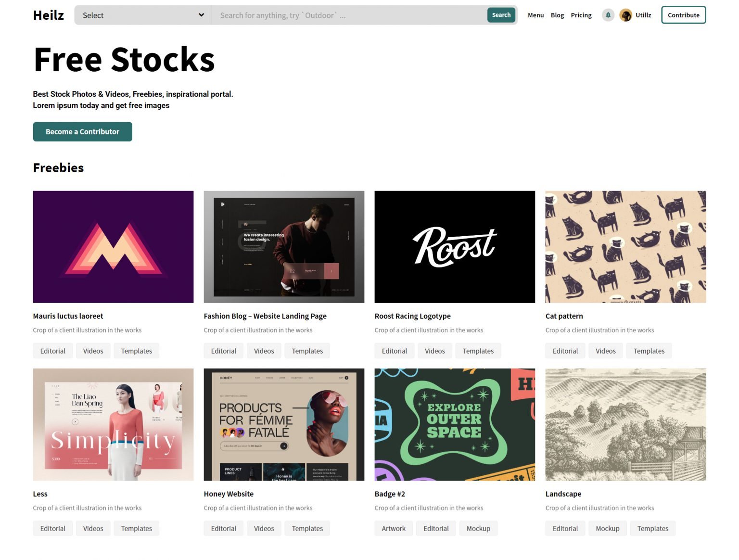
Task: Open the Mauris luctus laoreet thumbnail
Action: tap(113, 247)
